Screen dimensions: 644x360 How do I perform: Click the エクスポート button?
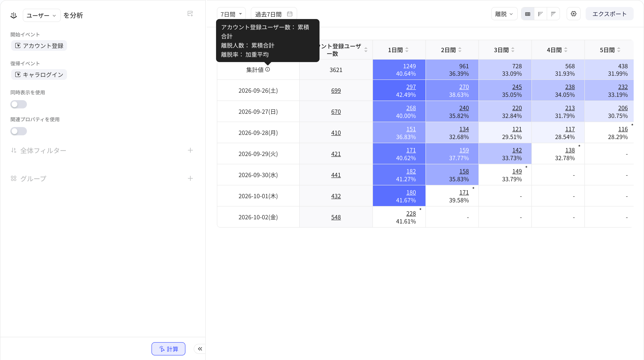click(x=609, y=14)
